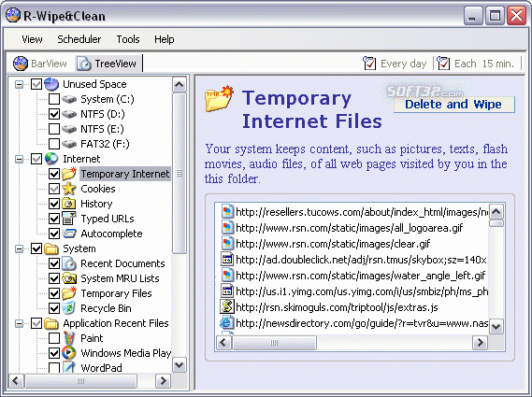Screen dimensions: 532x397
Task: Check the System (C:) checkbox
Action: (54, 99)
